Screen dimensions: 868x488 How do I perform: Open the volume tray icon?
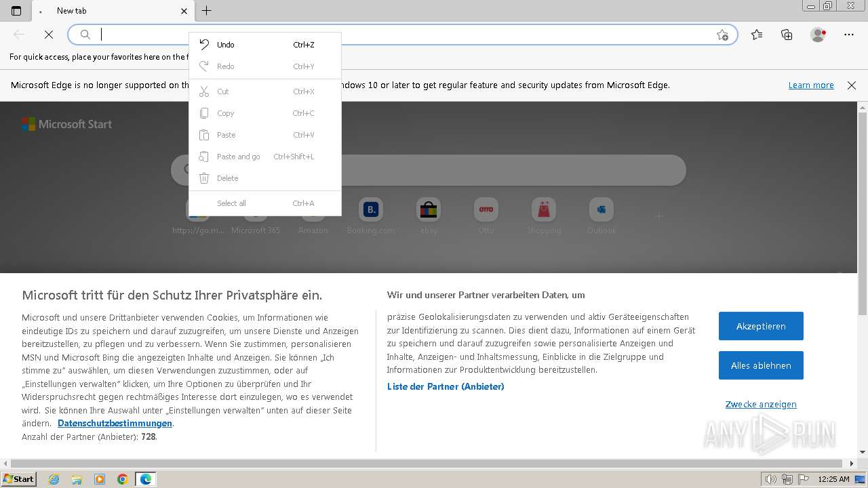pos(771,479)
